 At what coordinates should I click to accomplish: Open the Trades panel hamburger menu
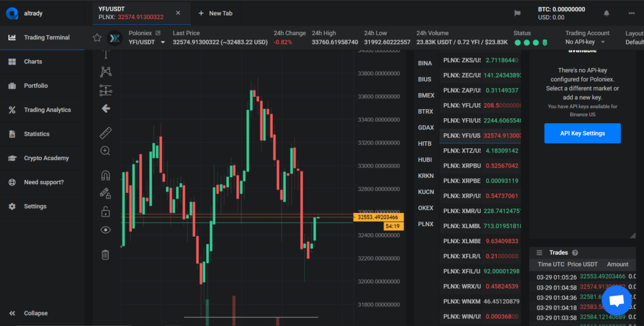[539, 253]
